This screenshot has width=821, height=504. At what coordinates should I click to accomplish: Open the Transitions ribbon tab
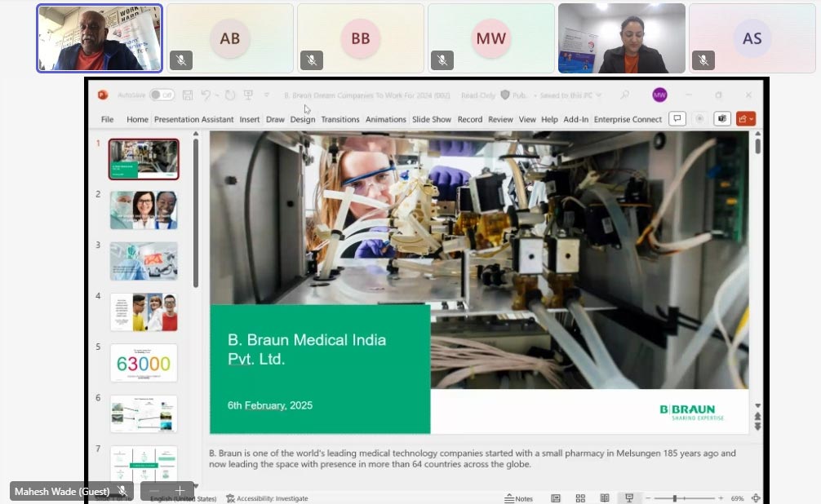click(x=340, y=119)
